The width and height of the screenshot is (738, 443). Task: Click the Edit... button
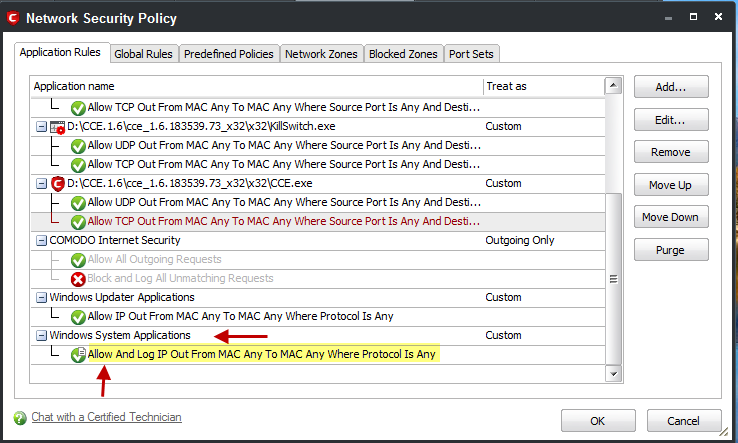click(671, 120)
